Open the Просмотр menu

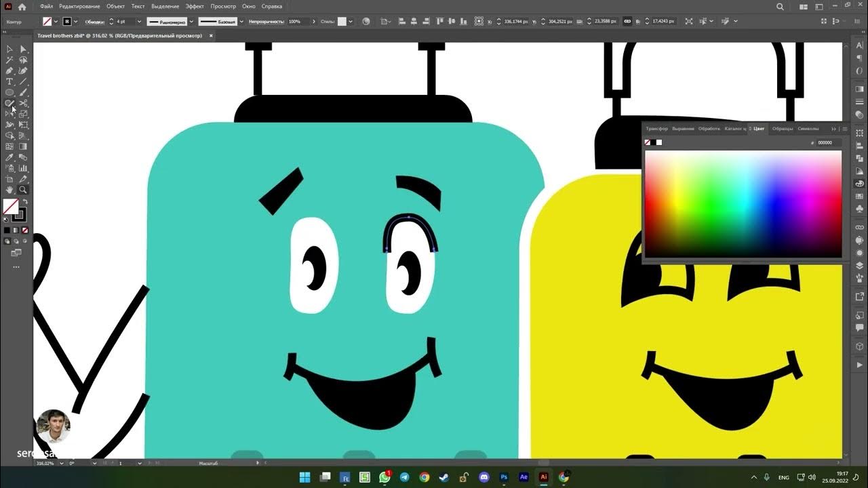[x=223, y=7]
